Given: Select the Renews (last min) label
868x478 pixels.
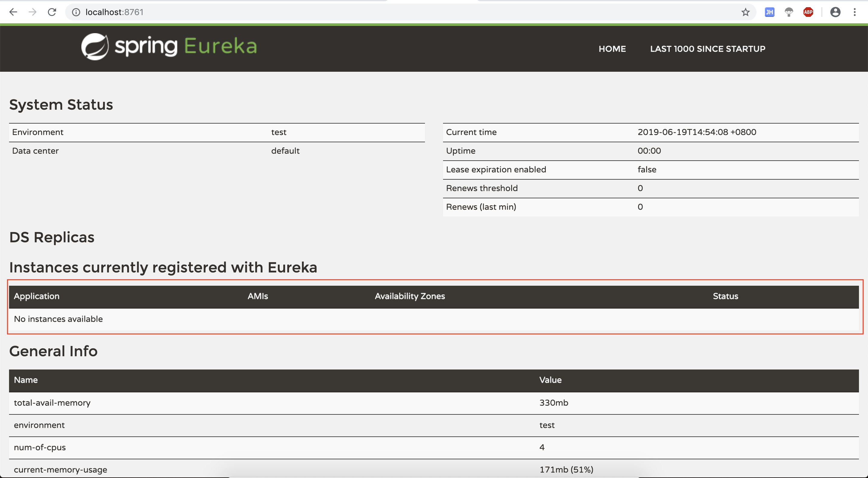Looking at the screenshot, I should (x=481, y=207).
